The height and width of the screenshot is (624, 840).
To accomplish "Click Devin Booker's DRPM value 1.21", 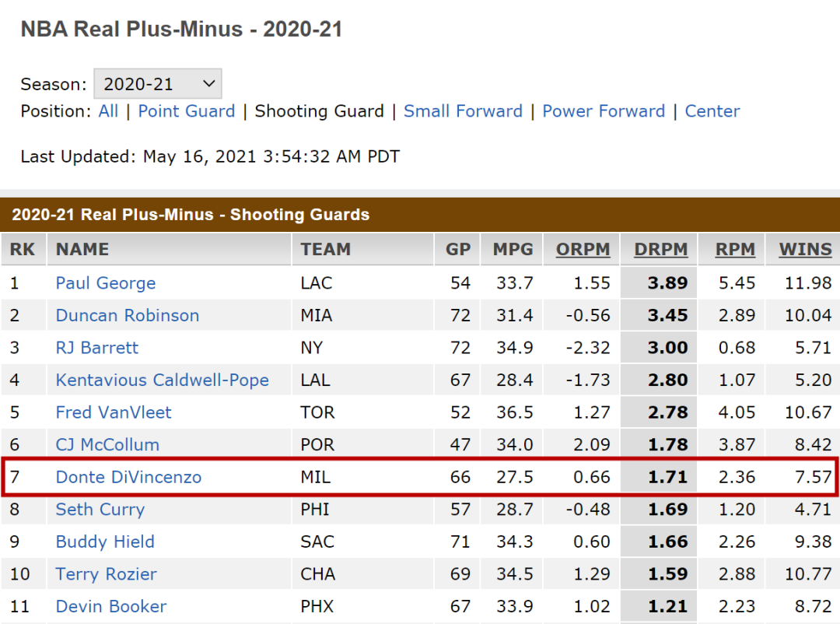I will [667, 606].
